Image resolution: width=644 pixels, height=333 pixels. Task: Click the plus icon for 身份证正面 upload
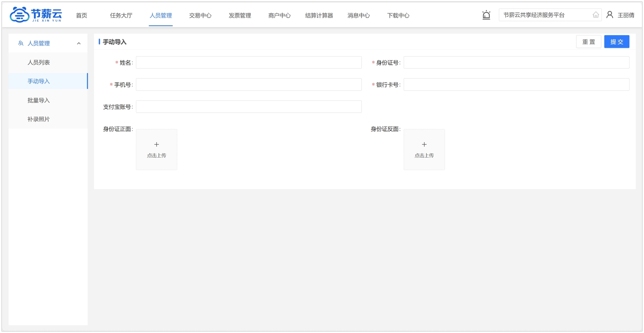156,144
